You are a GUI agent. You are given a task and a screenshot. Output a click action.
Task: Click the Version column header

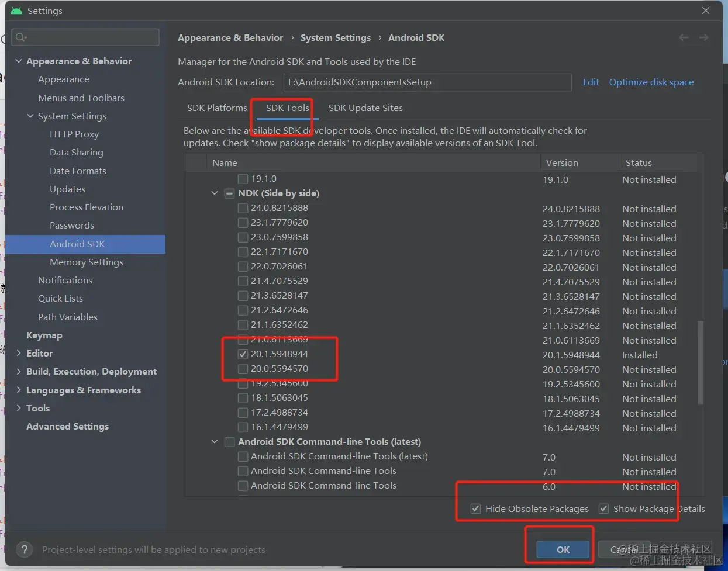tap(580, 162)
